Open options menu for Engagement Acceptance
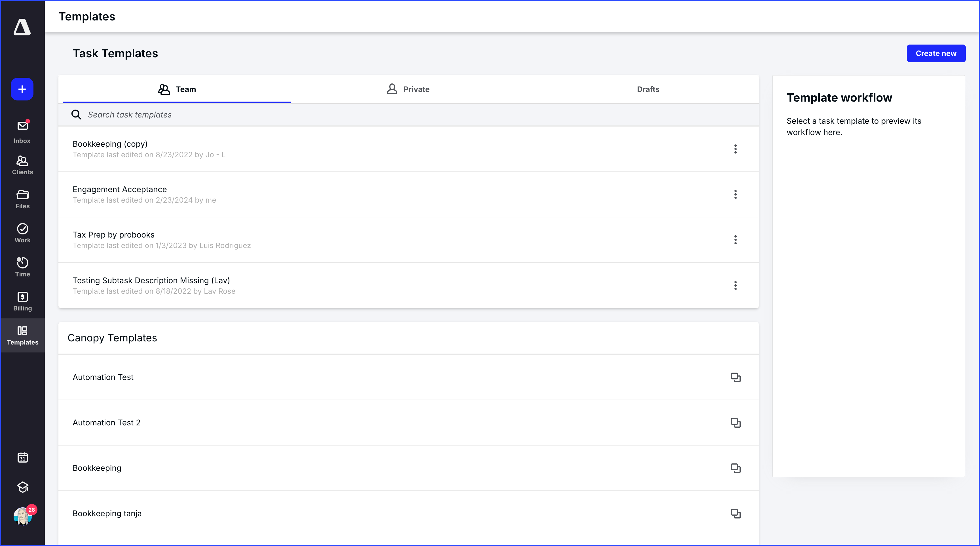 (x=735, y=194)
